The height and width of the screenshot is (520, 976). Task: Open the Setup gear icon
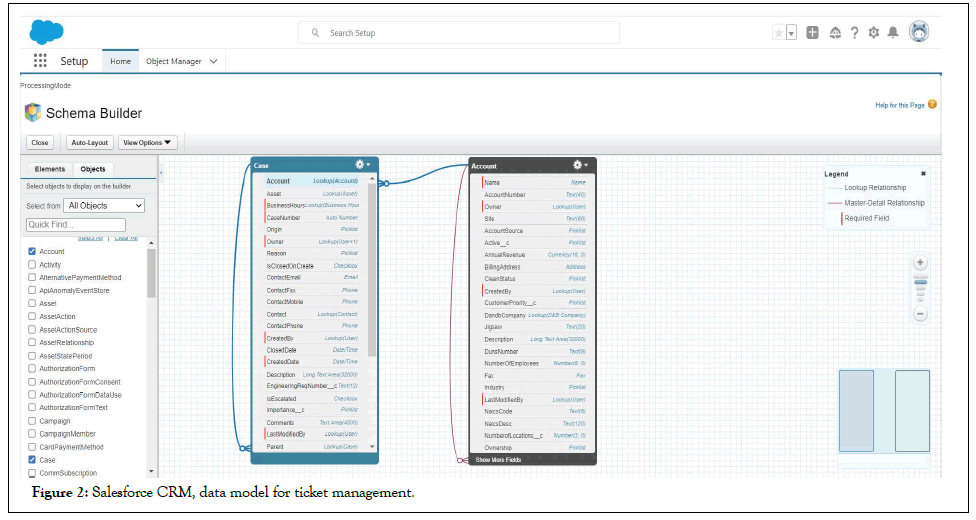click(x=873, y=33)
